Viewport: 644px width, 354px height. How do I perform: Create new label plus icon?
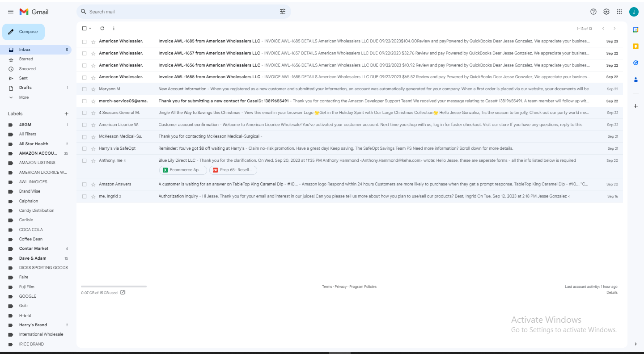tap(66, 114)
